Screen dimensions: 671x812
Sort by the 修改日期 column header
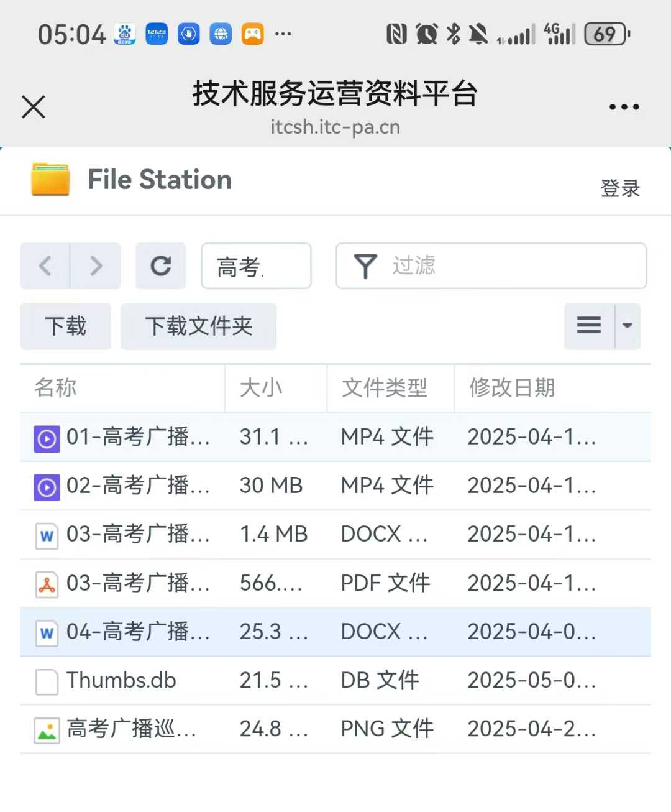[x=512, y=388]
